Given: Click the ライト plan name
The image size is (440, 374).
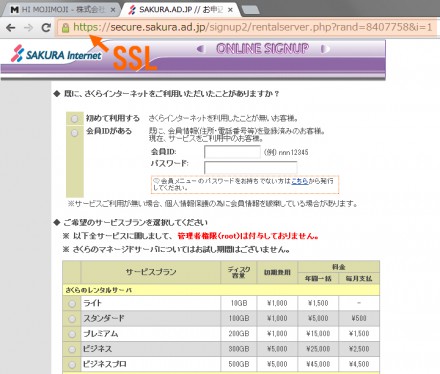Looking at the screenshot, I should (x=92, y=303).
